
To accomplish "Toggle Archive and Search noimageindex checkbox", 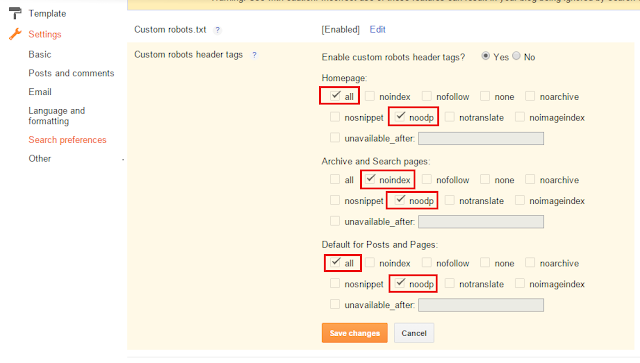I will (x=520, y=200).
